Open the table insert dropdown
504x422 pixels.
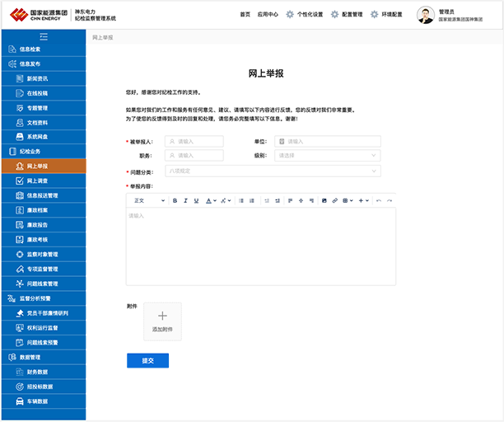pos(348,201)
